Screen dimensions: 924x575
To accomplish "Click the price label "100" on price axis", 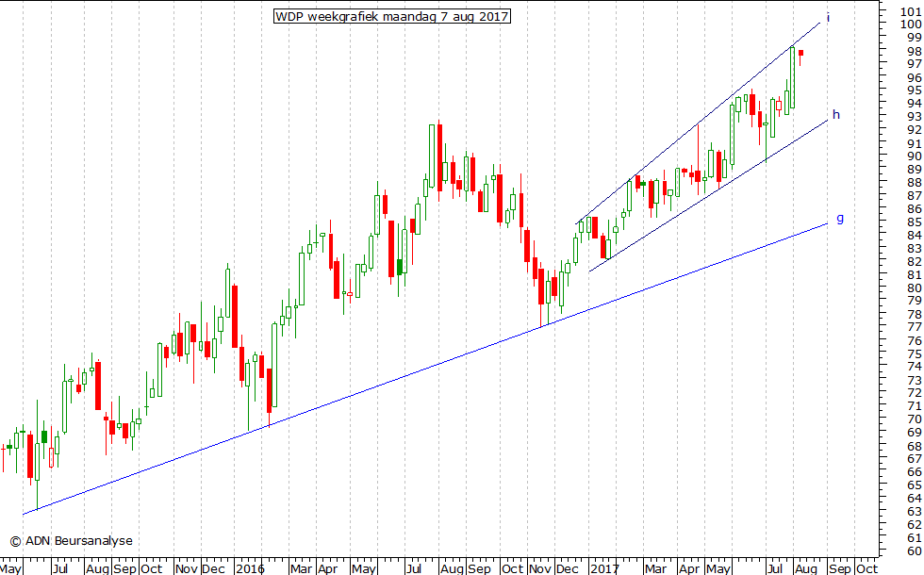I will point(911,25).
